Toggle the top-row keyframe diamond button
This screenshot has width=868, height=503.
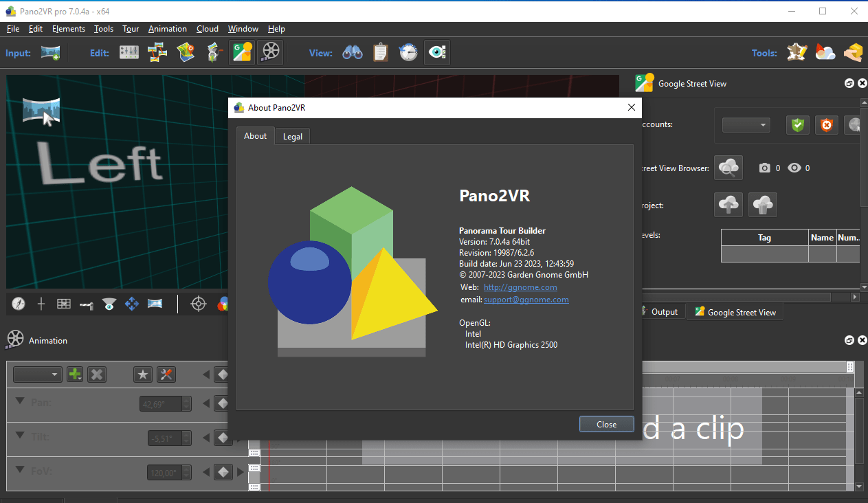tap(223, 375)
